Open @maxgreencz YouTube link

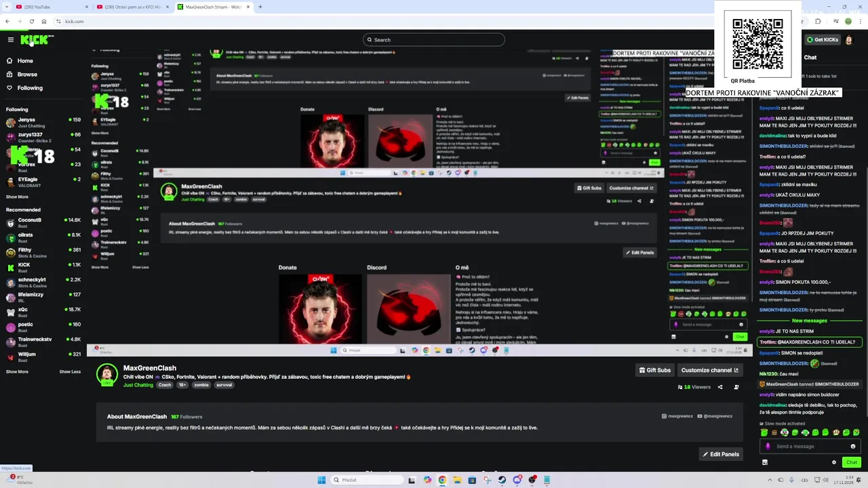point(715,416)
